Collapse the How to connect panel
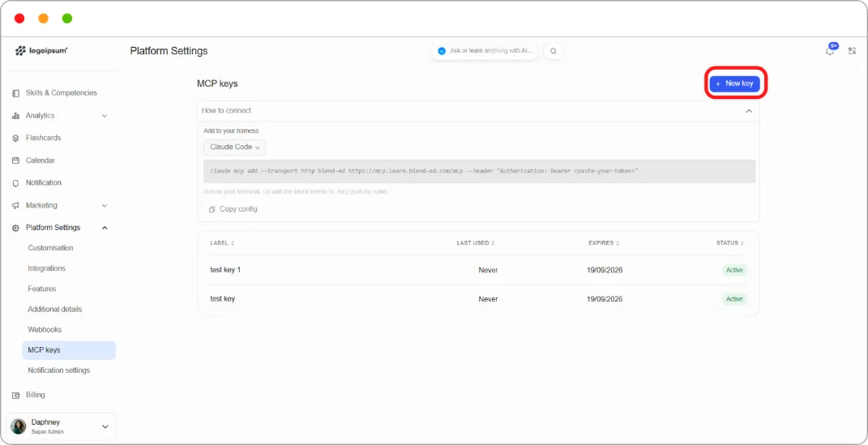 pyautogui.click(x=749, y=111)
